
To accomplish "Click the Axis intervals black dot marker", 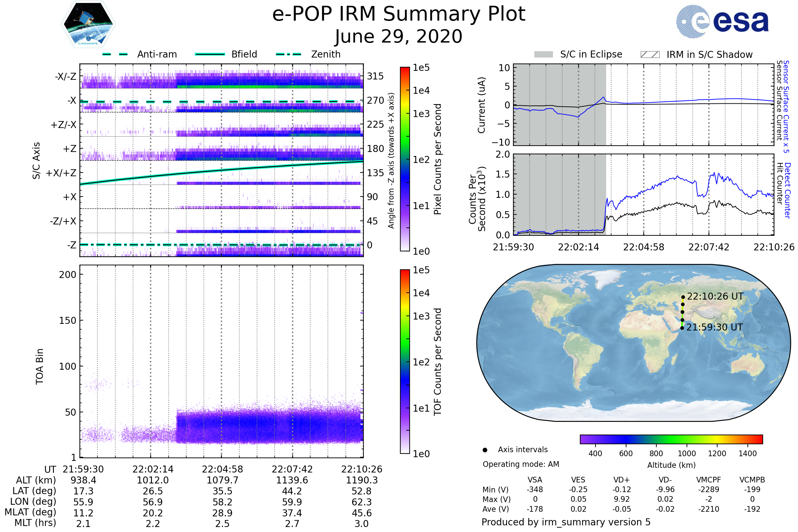I will [485, 450].
